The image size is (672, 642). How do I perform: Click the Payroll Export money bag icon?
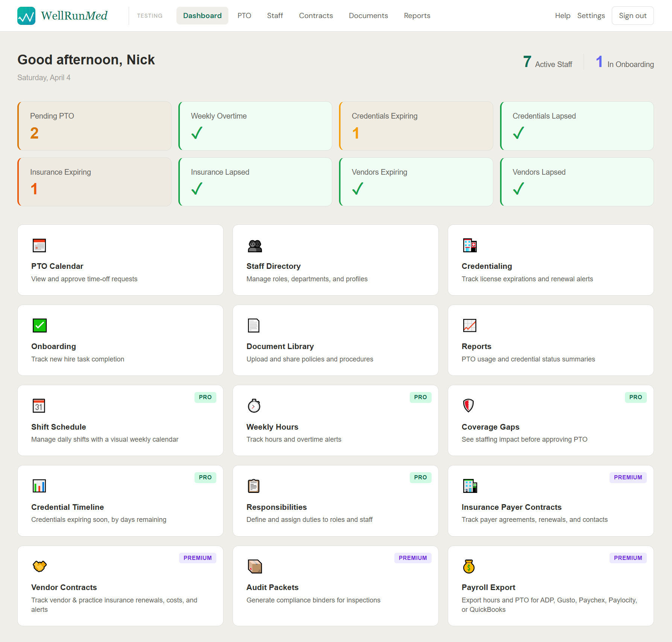tap(469, 566)
